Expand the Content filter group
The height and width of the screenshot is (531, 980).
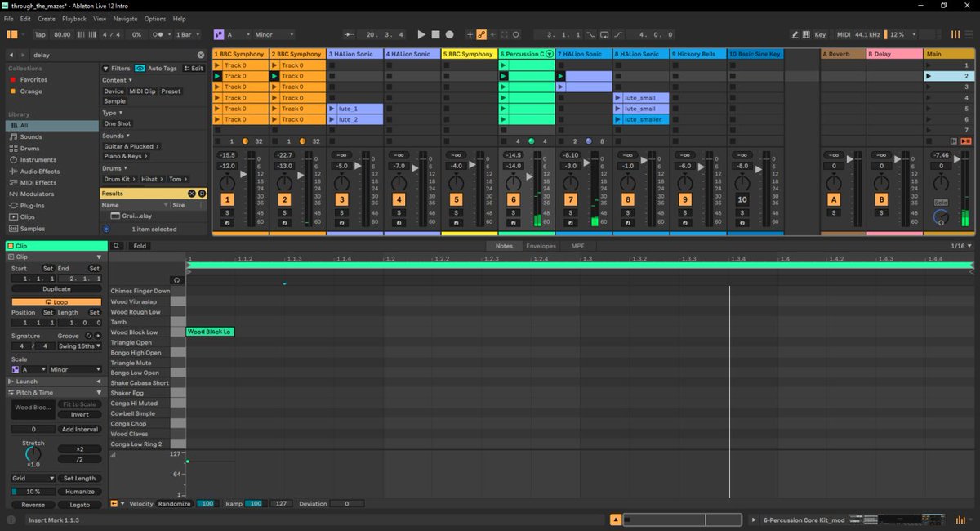tap(117, 80)
